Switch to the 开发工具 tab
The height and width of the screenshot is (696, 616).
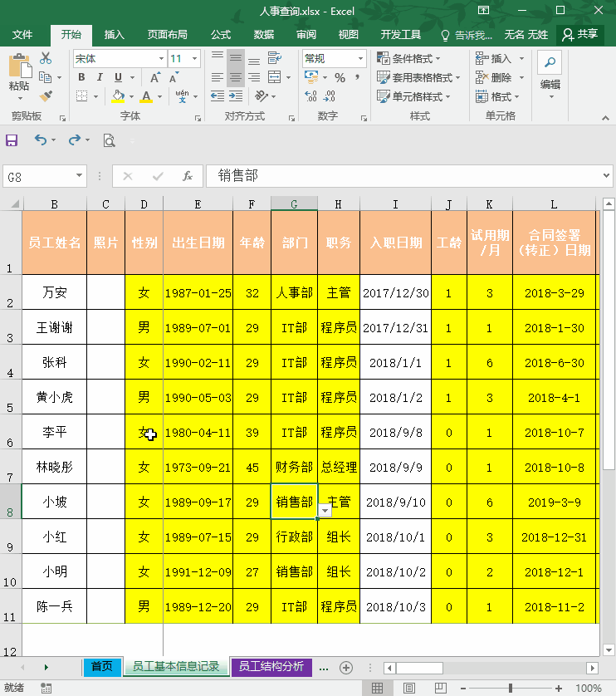pos(401,35)
